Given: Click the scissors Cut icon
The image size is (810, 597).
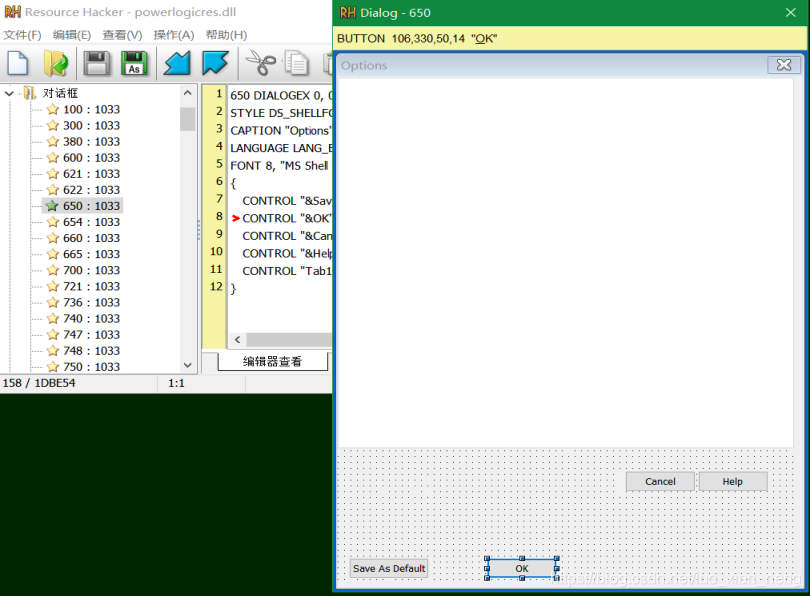Looking at the screenshot, I should [x=260, y=63].
